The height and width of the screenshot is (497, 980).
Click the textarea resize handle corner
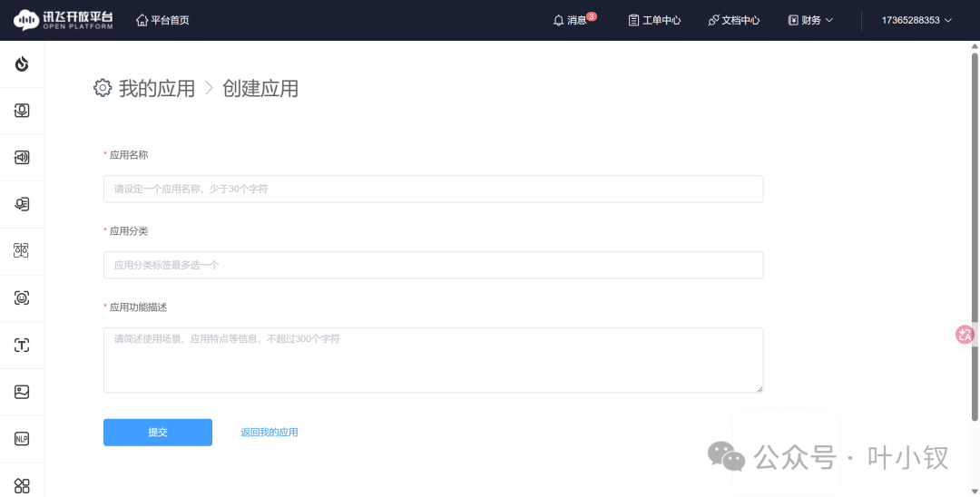click(x=759, y=389)
